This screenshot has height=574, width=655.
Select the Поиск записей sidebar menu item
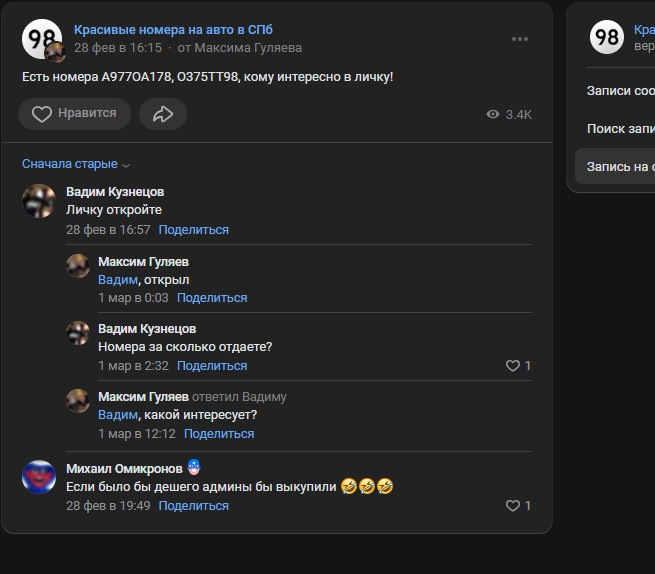(x=621, y=129)
